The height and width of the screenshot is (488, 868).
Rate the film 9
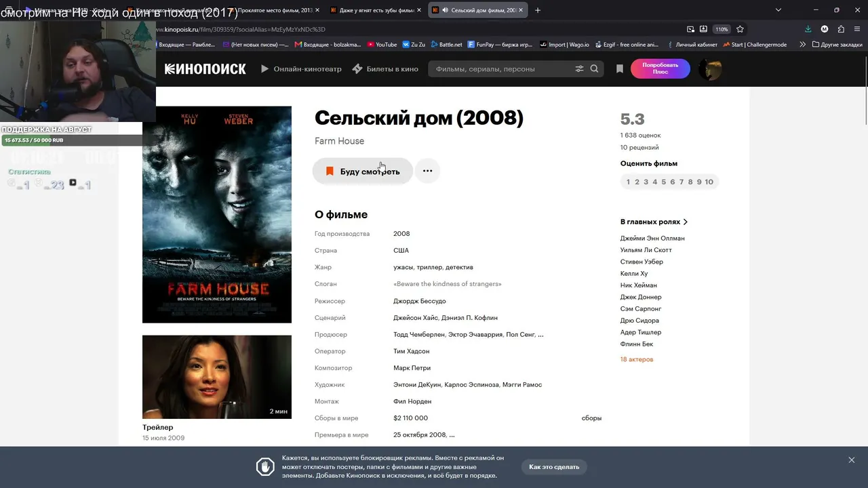(x=699, y=182)
